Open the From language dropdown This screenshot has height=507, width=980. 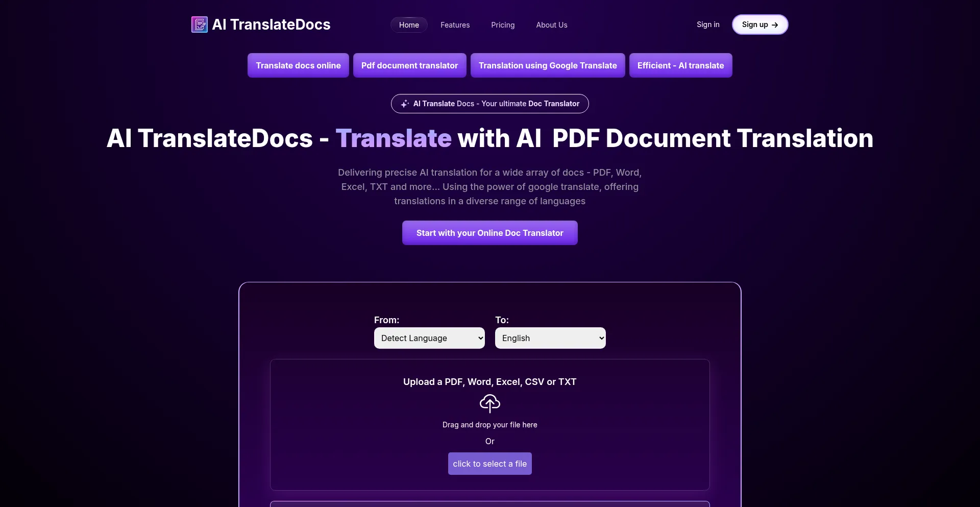(429, 338)
